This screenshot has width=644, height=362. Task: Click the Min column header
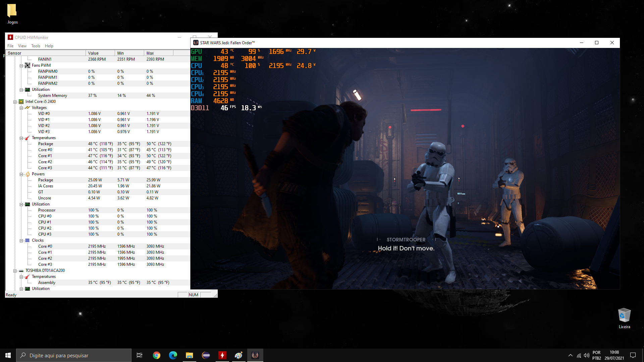coord(129,53)
